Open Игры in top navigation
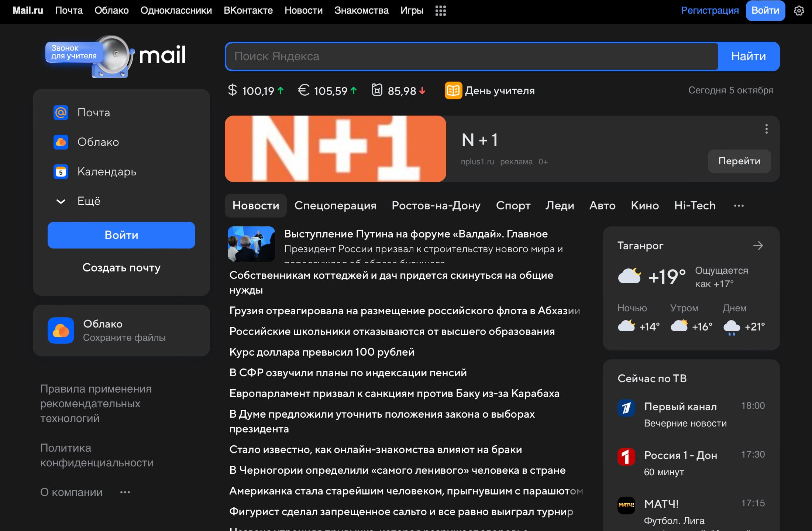The width and height of the screenshot is (812, 531). click(x=412, y=10)
